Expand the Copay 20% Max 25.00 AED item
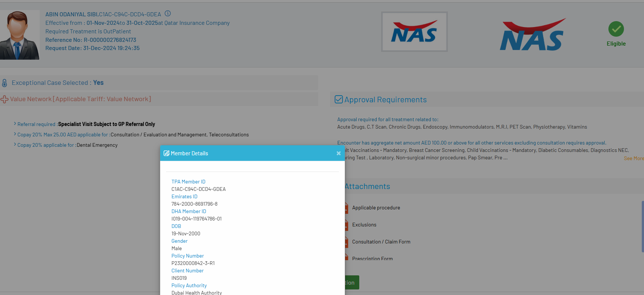The width and height of the screenshot is (644, 295). (x=15, y=134)
